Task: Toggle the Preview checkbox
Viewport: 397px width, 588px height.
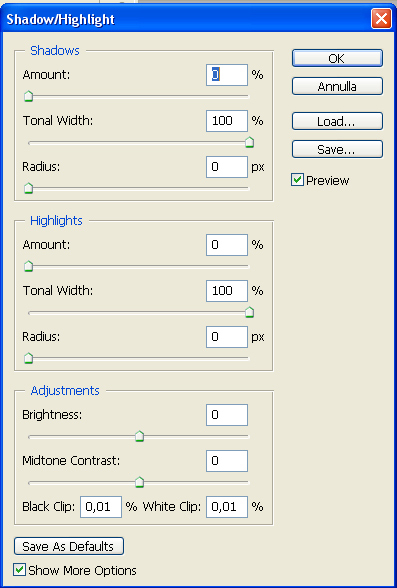Action: coord(297,180)
